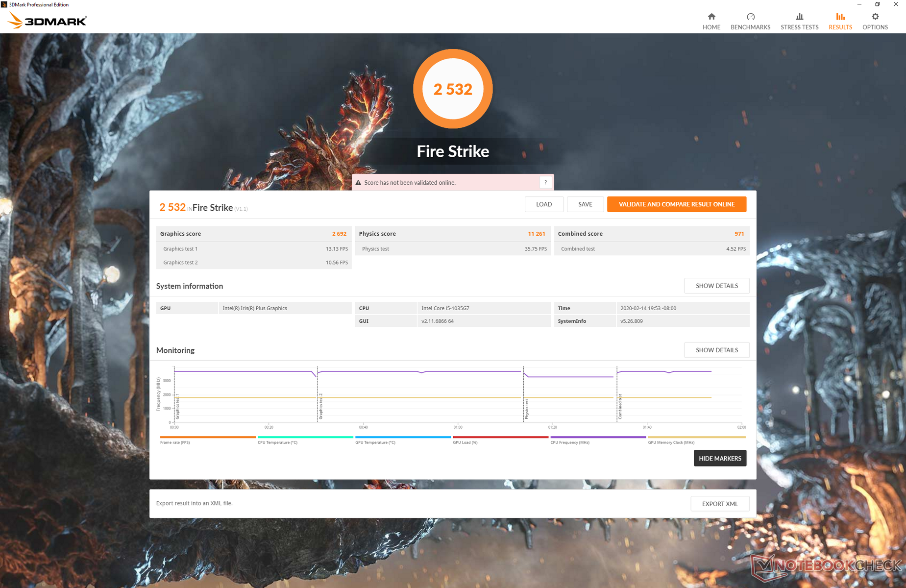
Task: Click the GUI version v2.11.6866 64
Action: [438, 321]
